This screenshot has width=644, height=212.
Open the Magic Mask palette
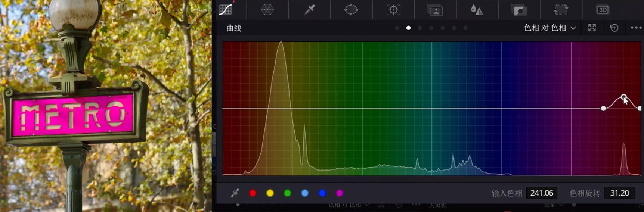435,10
